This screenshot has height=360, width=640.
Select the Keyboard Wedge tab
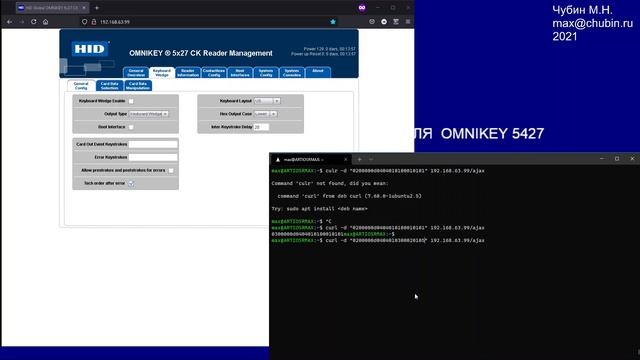[x=162, y=73]
